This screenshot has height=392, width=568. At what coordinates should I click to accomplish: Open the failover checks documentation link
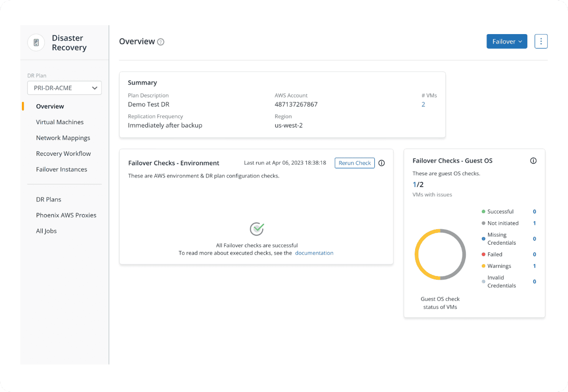[314, 253]
